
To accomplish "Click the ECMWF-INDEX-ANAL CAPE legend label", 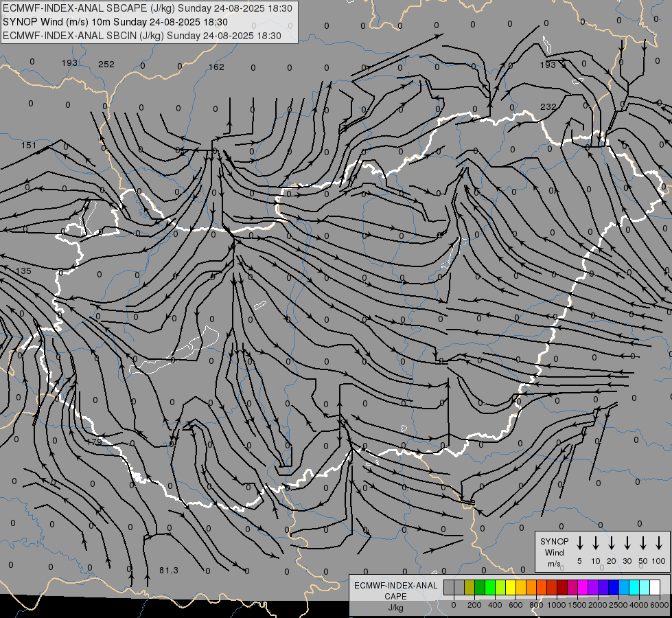I will click(x=395, y=591).
